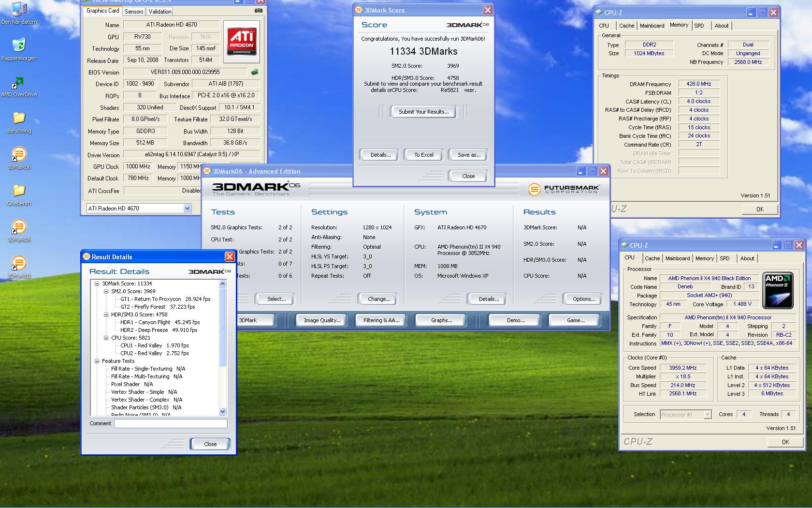The height and width of the screenshot is (508, 812).
Task: Open the Mainboard tab in the memory CPU-Z window
Action: 652,26
